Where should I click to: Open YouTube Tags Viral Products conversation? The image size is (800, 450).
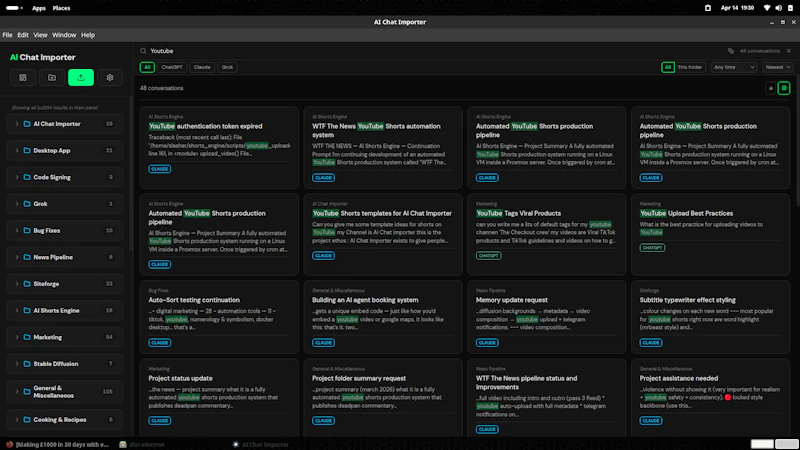(546, 235)
